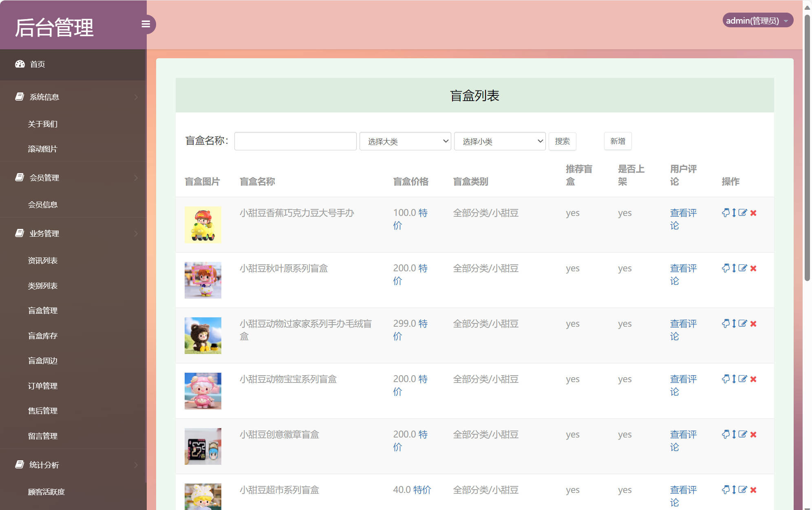Click the up-down arrow icon for 小甜豆秋叶原系列盲盒
This screenshot has width=812, height=510.
pyautogui.click(x=734, y=268)
